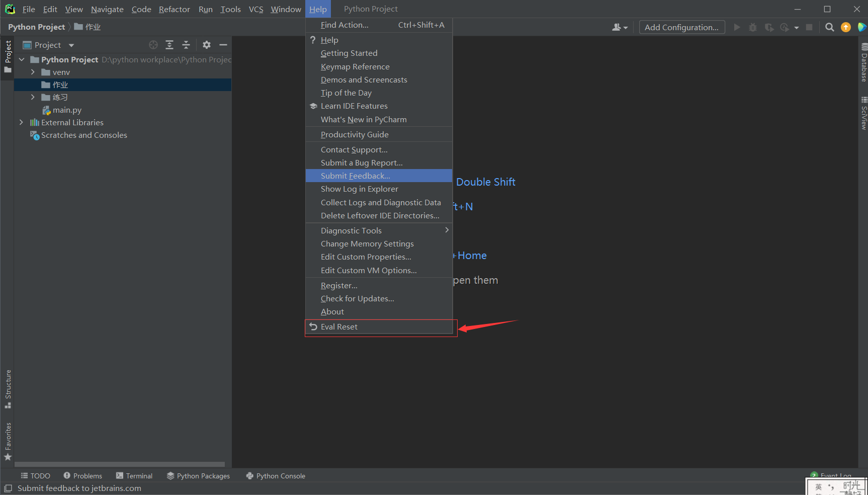Click the Project panel horizontal scrollbar
Viewport: 868px width, 495px height.
(x=120, y=464)
